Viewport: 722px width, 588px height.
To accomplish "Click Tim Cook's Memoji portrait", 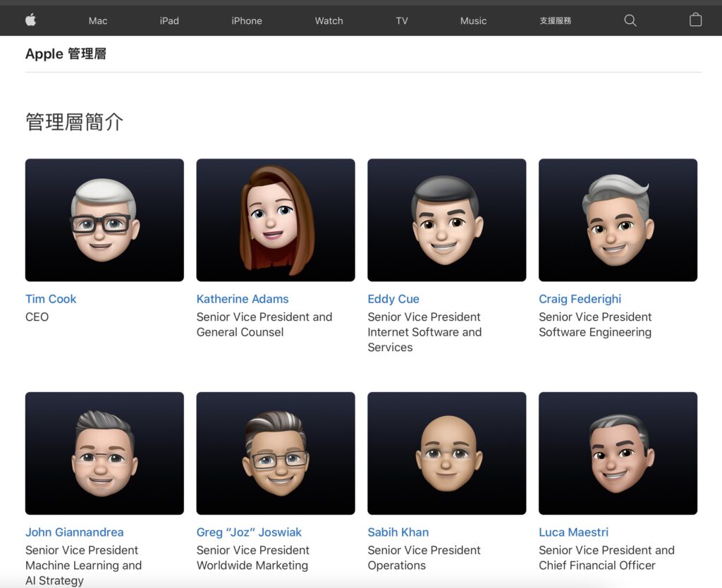I will click(x=104, y=220).
